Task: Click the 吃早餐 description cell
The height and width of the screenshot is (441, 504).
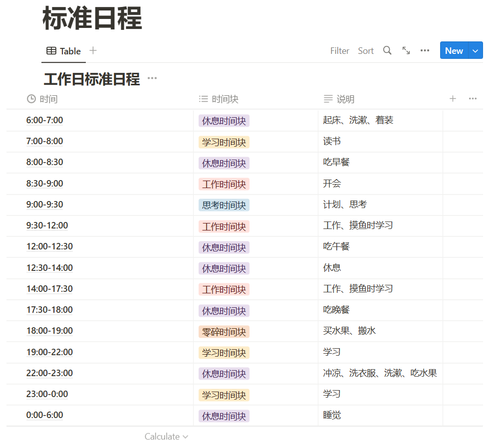Action: [380, 162]
